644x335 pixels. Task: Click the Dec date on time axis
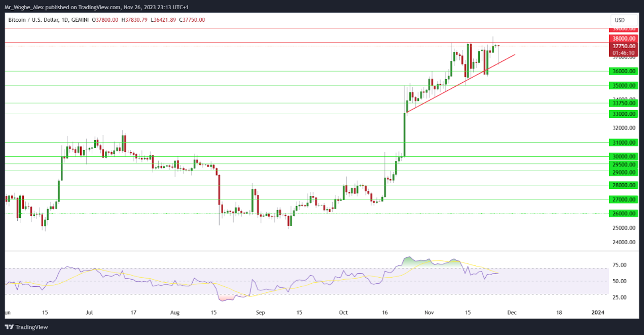point(512,313)
